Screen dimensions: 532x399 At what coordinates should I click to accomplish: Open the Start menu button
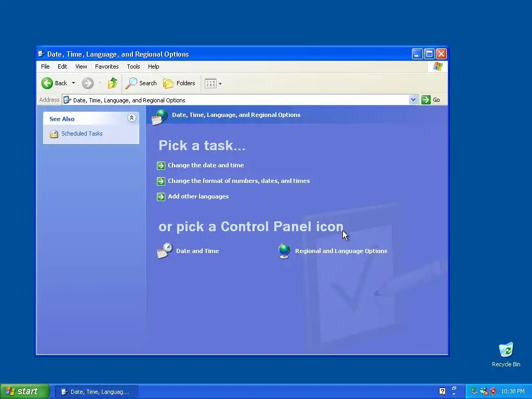tap(24, 391)
